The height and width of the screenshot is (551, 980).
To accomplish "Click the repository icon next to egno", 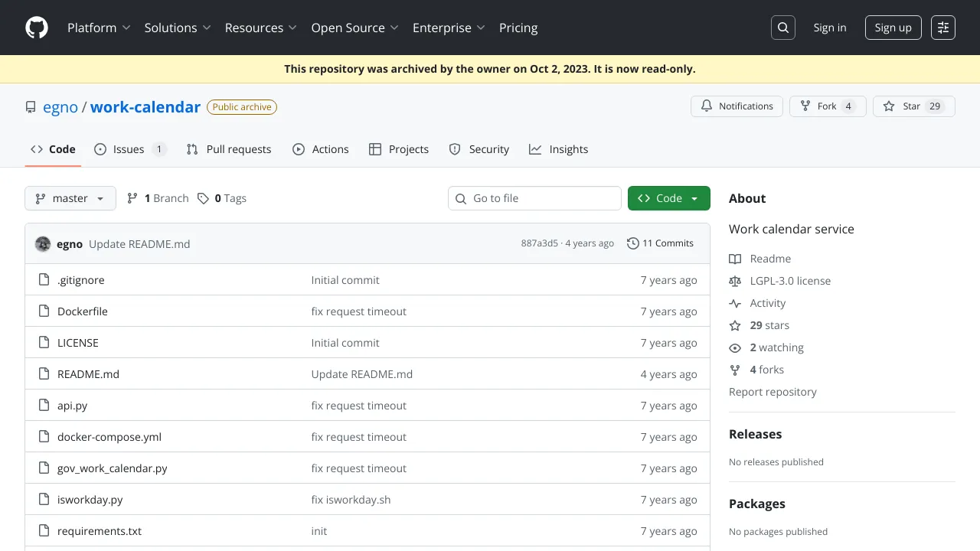I will coord(31,107).
